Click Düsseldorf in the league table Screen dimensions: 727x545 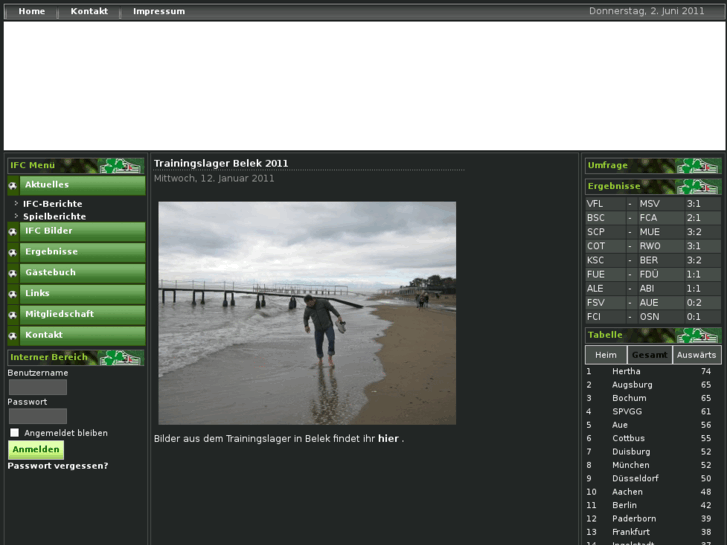point(635,479)
